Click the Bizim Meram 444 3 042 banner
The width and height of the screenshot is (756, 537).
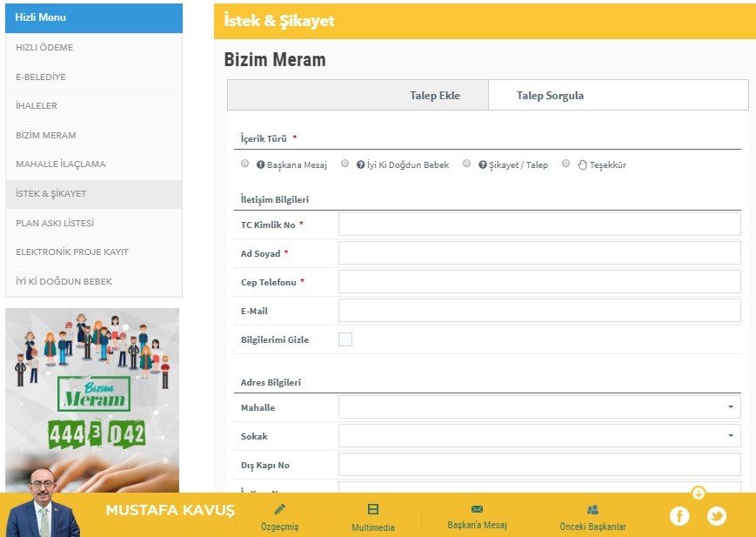point(92,400)
